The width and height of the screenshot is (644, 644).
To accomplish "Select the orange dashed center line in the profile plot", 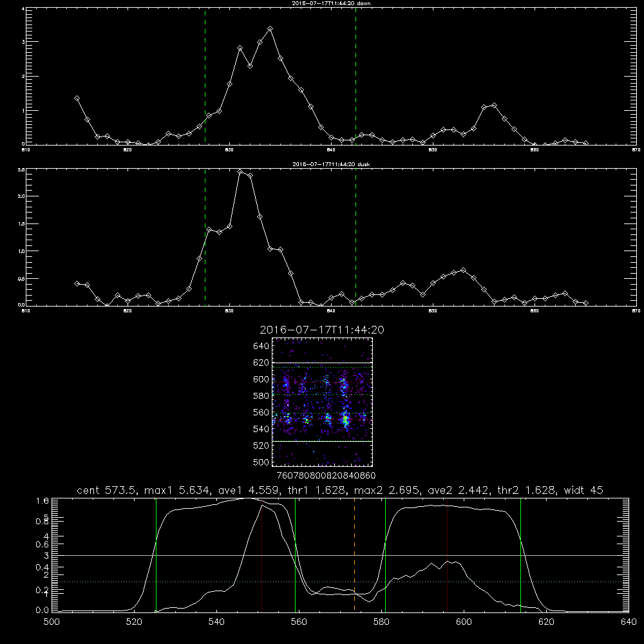I will (354, 555).
